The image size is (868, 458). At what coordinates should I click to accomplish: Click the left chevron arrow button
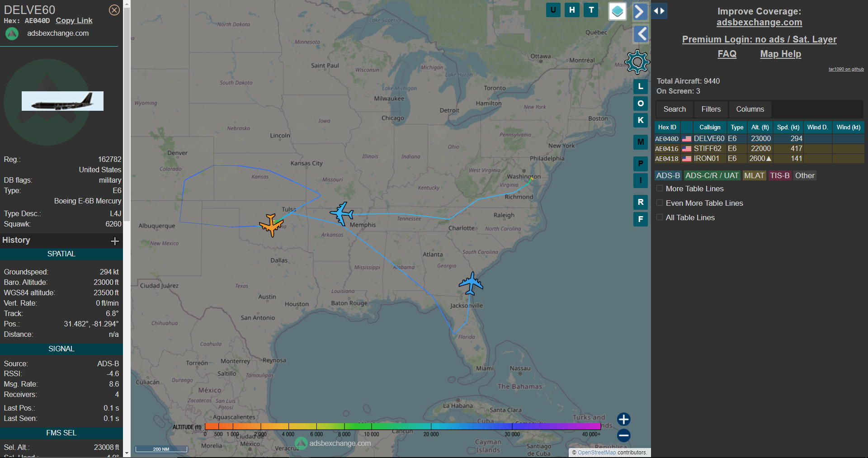point(641,34)
